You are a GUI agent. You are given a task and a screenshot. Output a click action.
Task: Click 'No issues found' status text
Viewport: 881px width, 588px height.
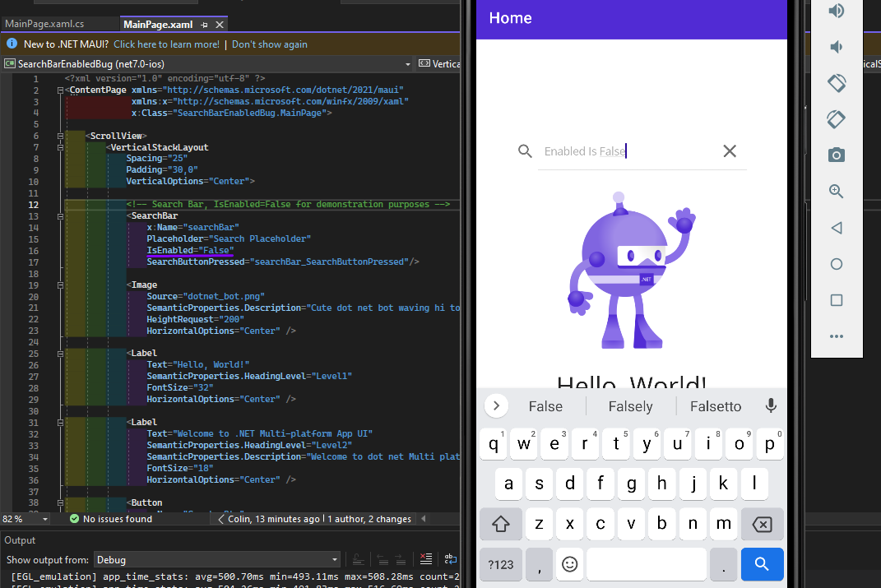pos(118,519)
